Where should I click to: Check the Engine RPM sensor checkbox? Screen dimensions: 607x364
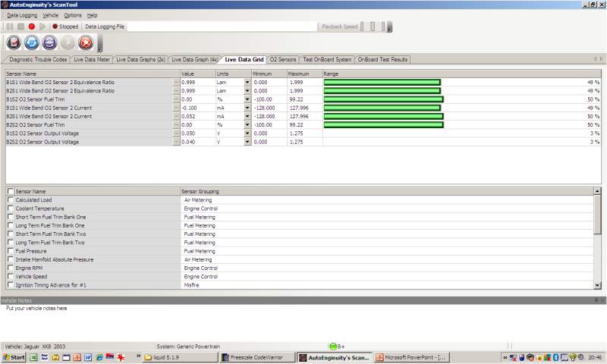pyautogui.click(x=11, y=268)
